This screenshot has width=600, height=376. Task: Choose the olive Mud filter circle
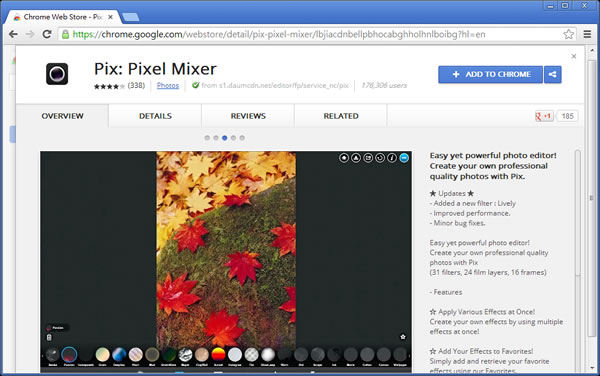152,355
